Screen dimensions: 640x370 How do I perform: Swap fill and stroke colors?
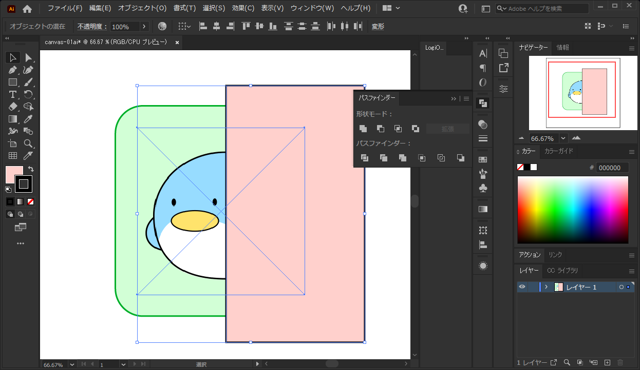point(31,169)
